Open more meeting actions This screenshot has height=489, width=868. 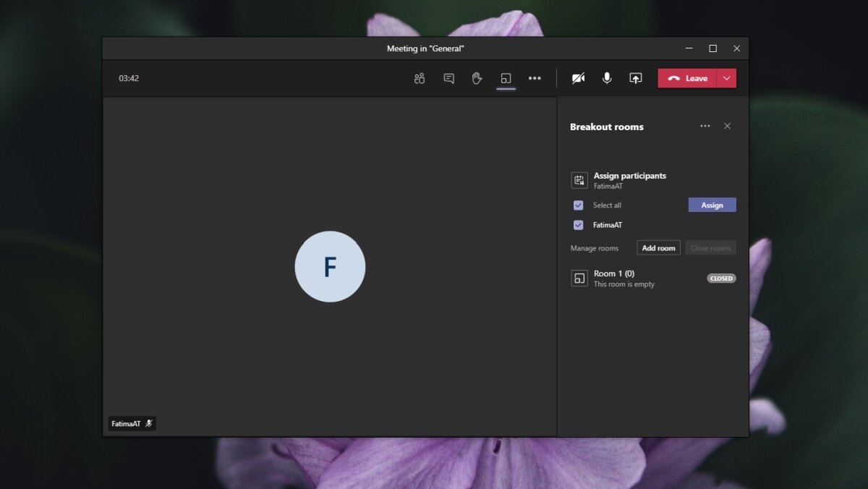click(x=535, y=78)
